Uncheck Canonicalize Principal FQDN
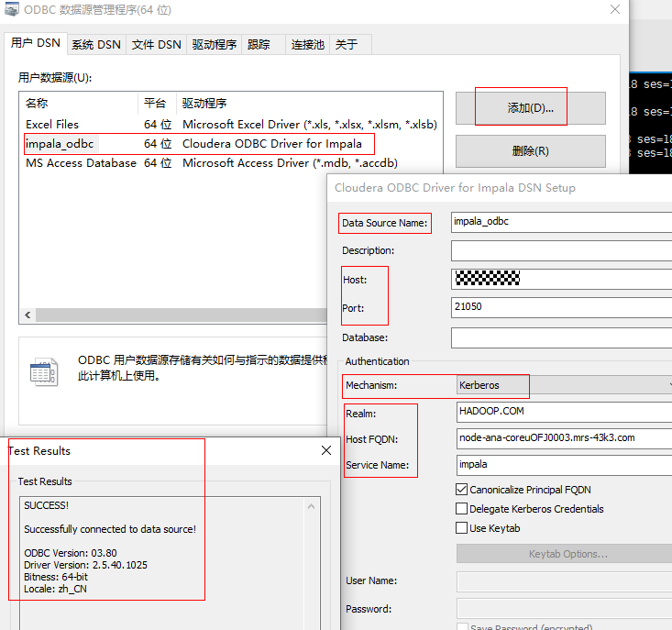Image resolution: width=672 pixels, height=630 pixels. point(461,490)
